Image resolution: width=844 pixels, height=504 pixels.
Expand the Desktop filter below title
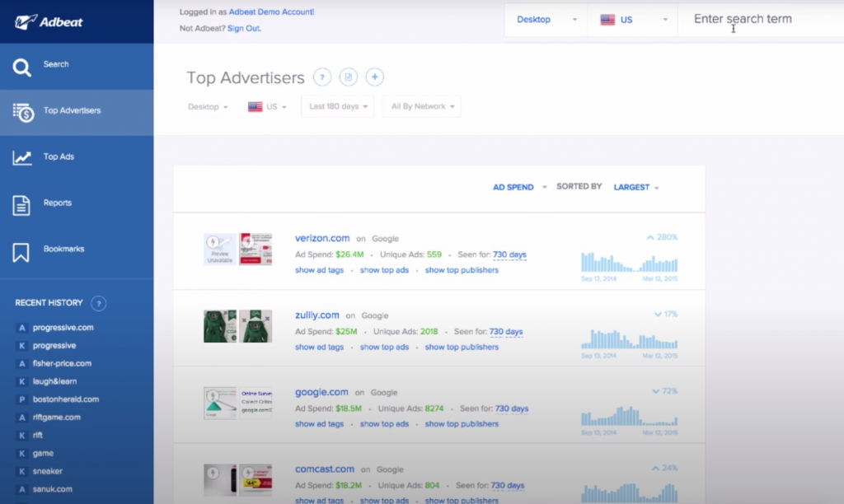point(208,106)
